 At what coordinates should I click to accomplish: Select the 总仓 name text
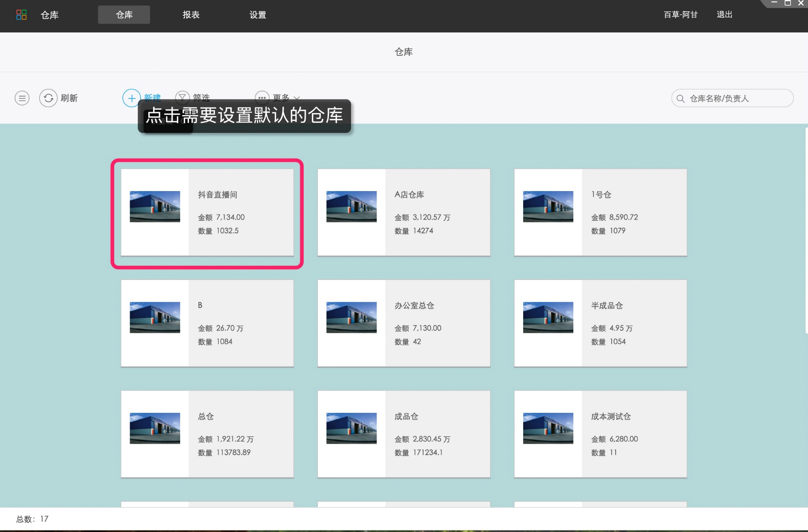(x=206, y=416)
